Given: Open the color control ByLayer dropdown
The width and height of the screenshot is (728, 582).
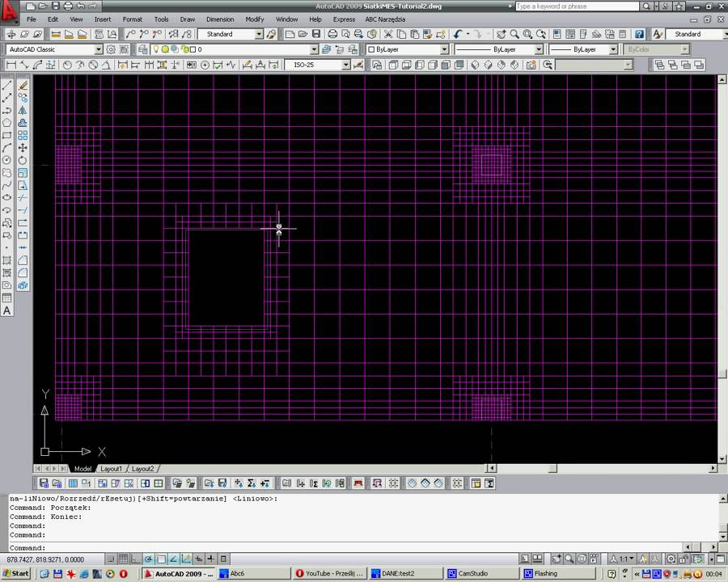Looking at the screenshot, I should point(444,49).
